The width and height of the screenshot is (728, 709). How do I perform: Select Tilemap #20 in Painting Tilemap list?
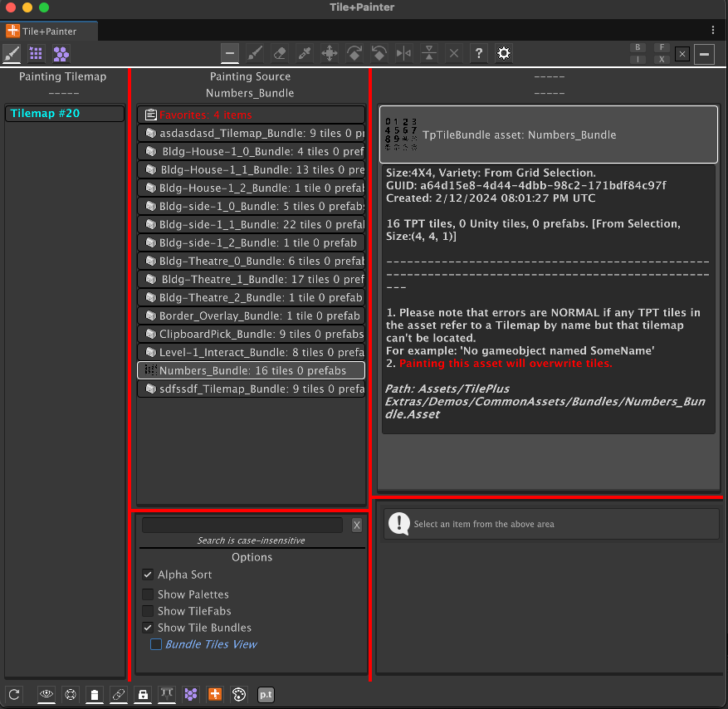[65, 114]
